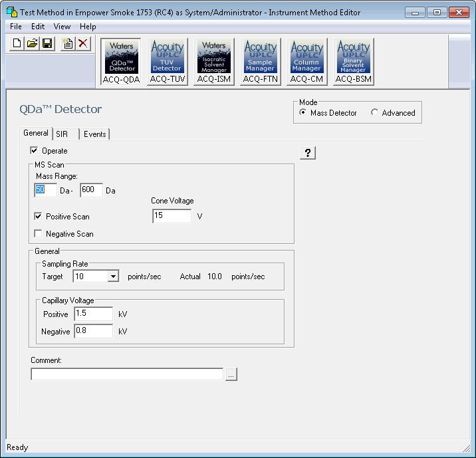476x458 pixels.
Task: Click the Positive Capillary Voltage field
Action: 94,314
